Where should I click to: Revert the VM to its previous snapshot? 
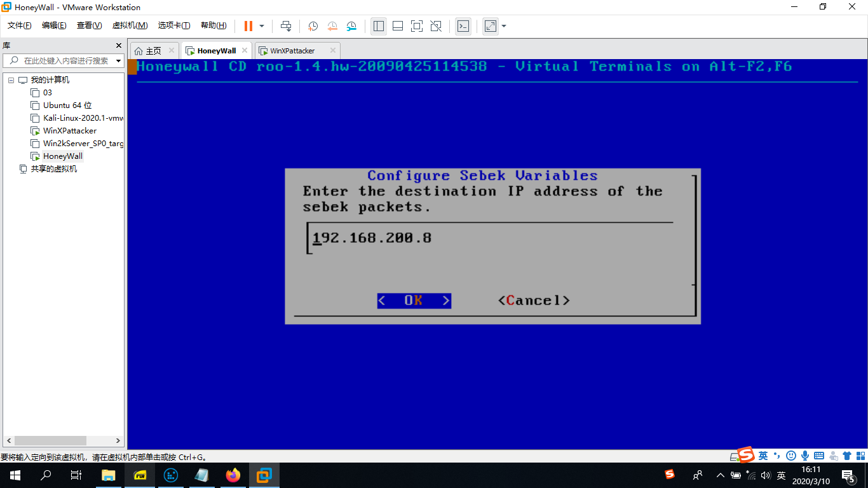332,26
